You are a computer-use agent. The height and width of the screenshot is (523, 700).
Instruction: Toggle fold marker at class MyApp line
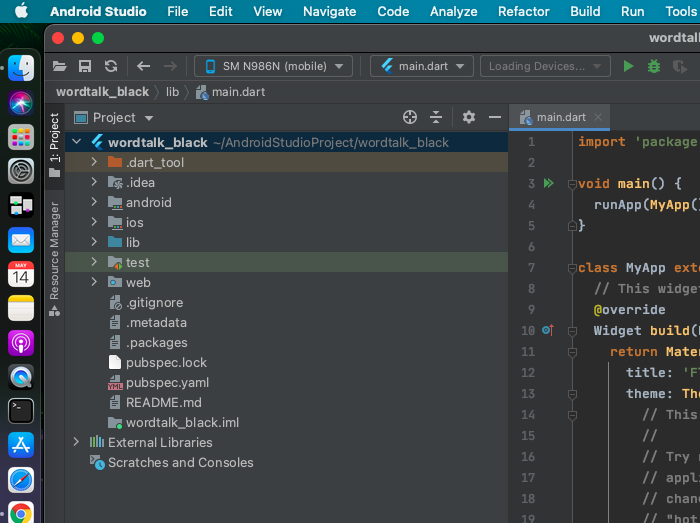tap(572, 268)
